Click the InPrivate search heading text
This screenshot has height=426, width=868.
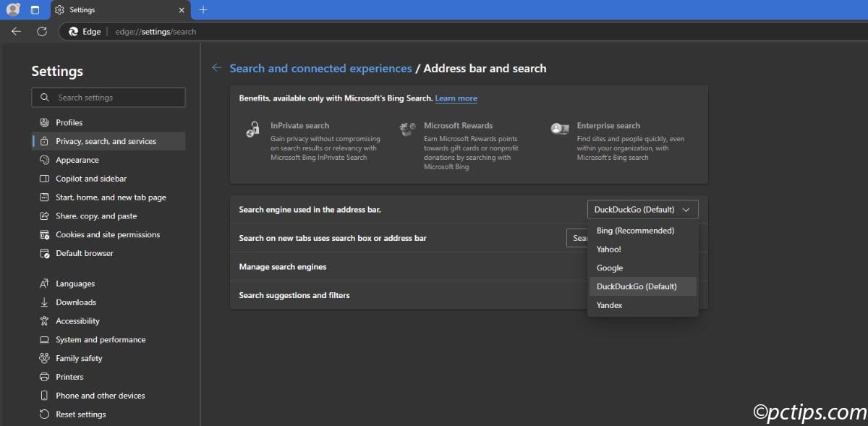point(299,126)
